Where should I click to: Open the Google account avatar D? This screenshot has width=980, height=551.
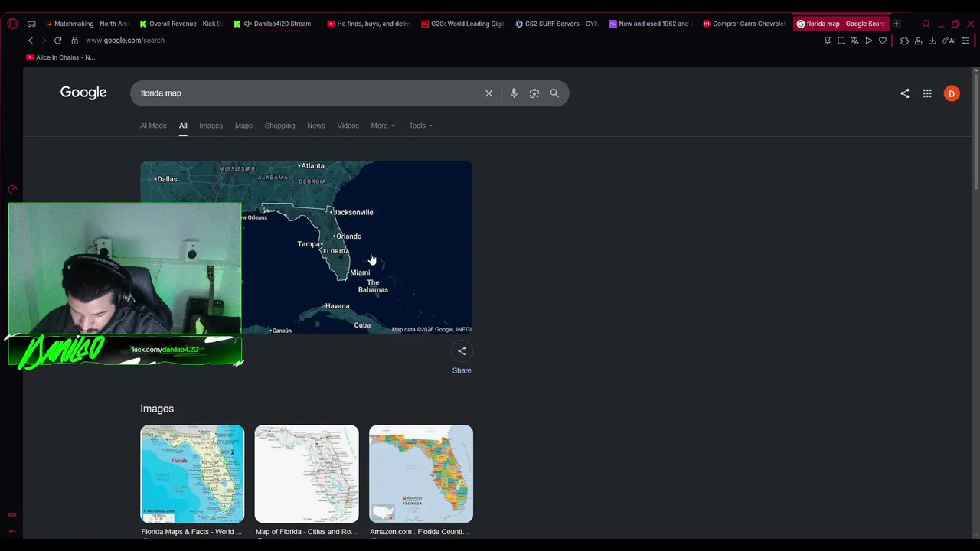[952, 93]
